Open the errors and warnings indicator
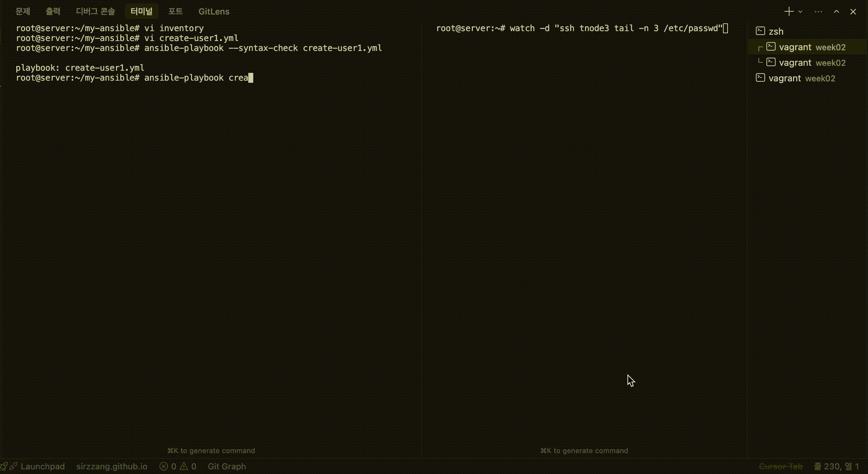 tap(178, 466)
